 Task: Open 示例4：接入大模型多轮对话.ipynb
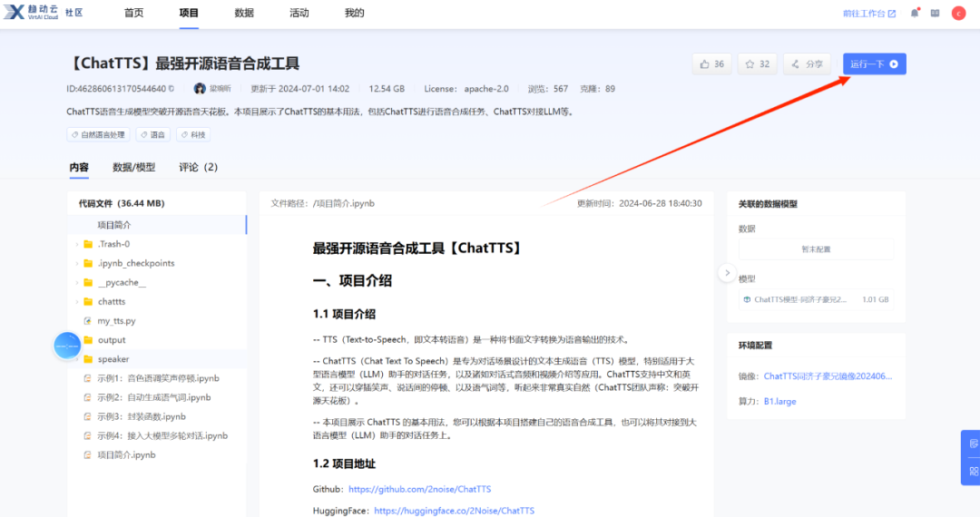pos(162,436)
